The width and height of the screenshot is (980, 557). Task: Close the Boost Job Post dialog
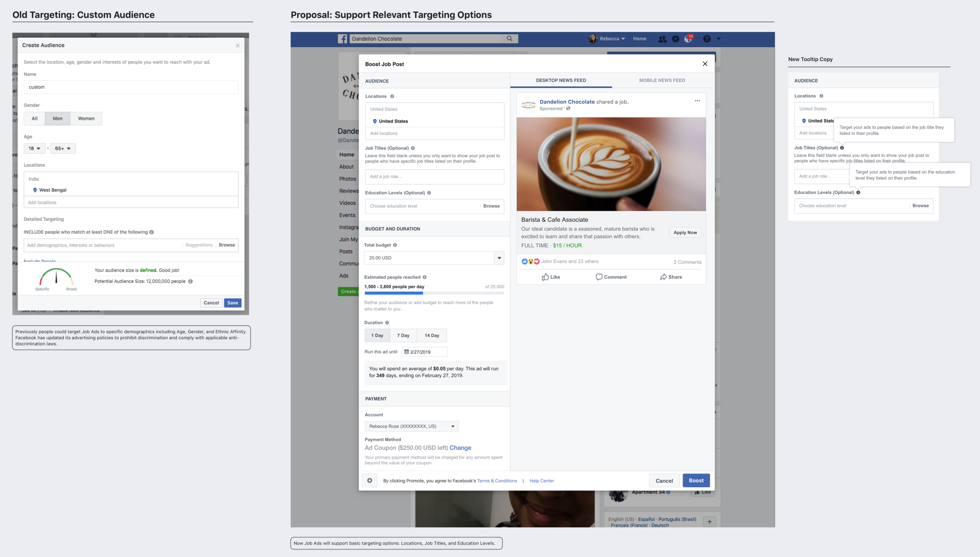(x=705, y=64)
